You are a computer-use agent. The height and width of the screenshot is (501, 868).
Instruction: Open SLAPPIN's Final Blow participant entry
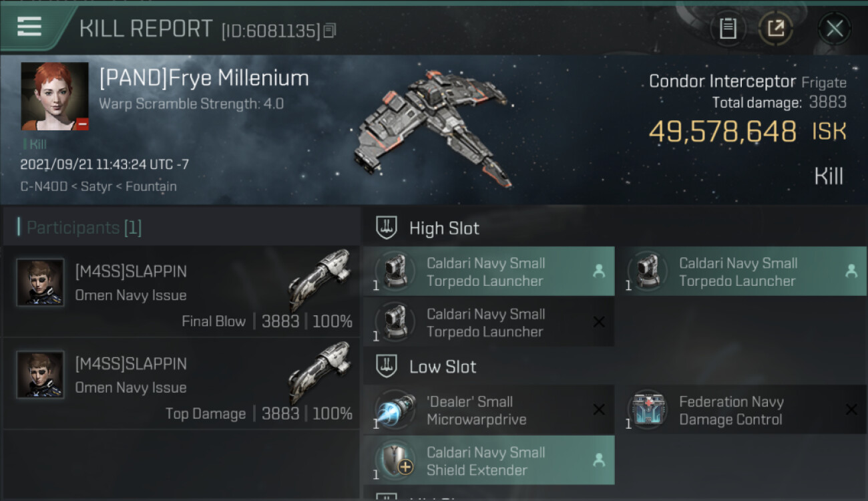(x=182, y=293)
